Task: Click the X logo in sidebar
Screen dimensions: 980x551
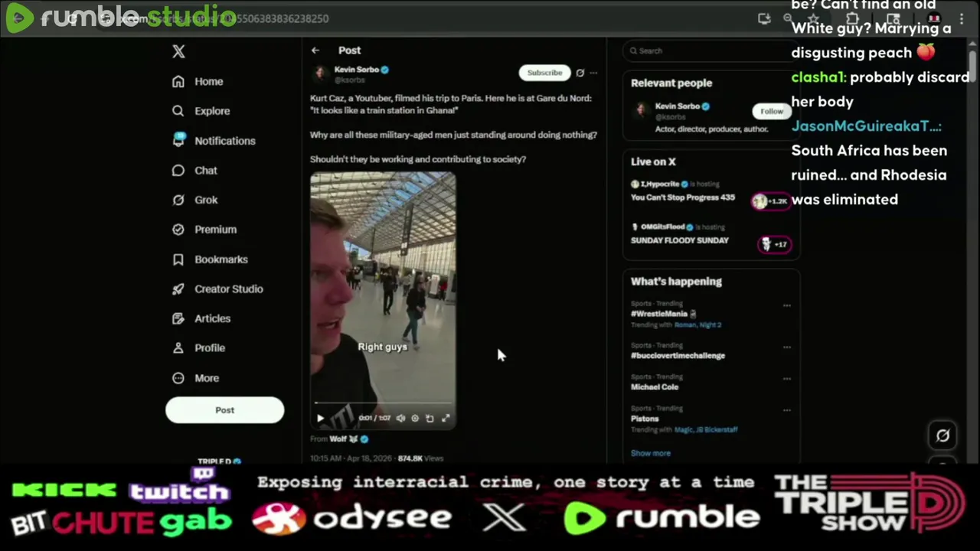Action: 178,51
